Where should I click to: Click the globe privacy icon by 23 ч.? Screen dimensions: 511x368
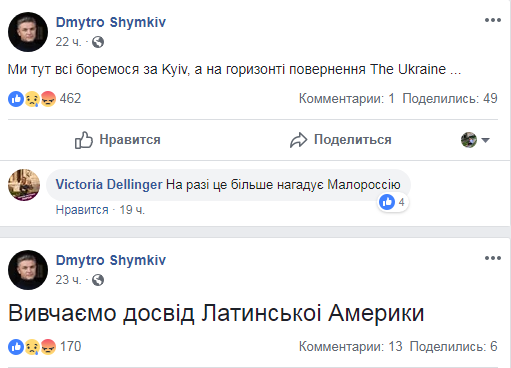[x=98, y=280]
